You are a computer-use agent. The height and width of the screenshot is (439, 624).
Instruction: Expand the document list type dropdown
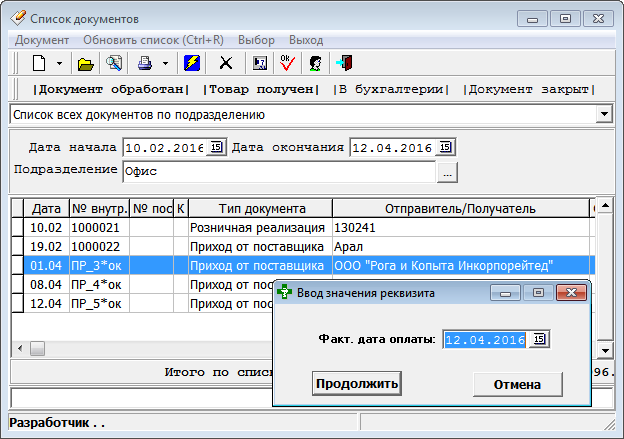[x=604, y=115]
